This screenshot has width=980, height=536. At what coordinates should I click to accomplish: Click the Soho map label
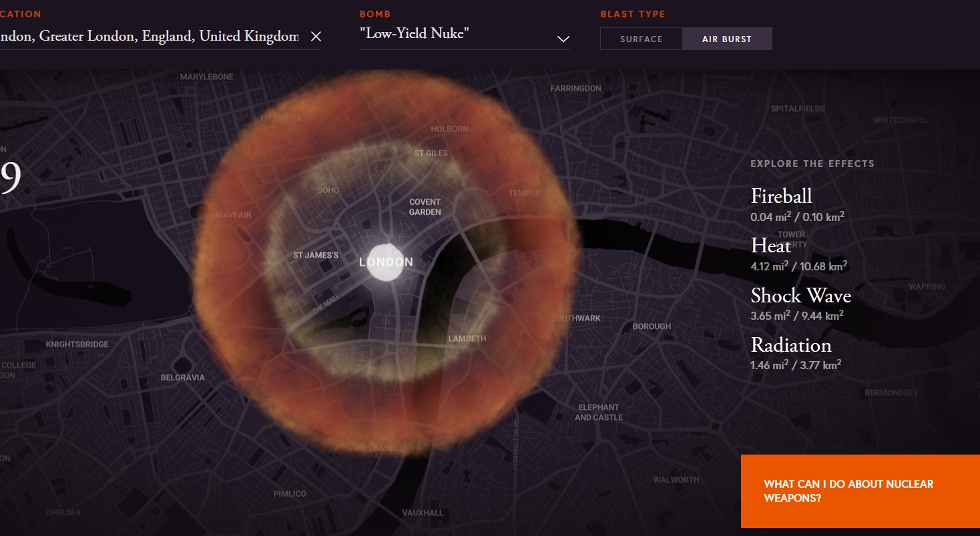328,190
